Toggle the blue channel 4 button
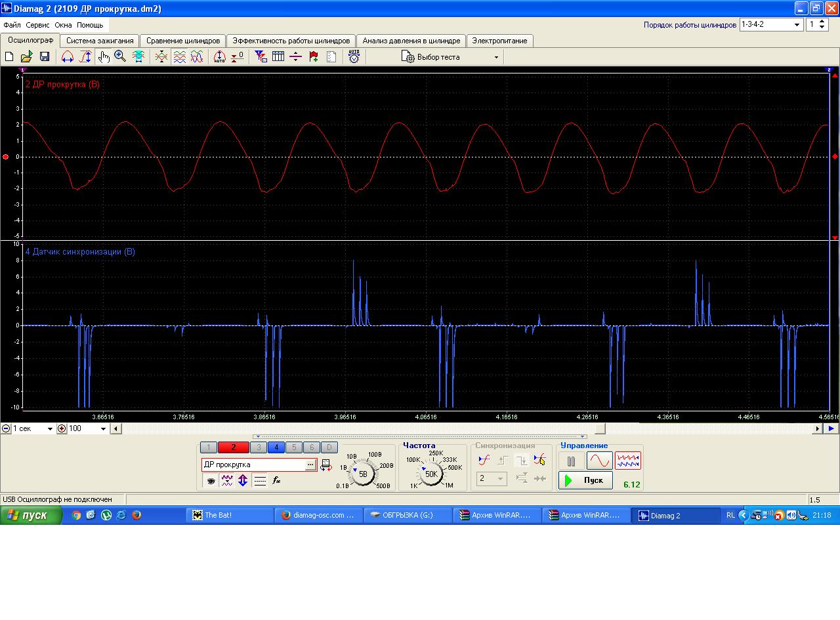840x620 pixels. tap(276, 447)
